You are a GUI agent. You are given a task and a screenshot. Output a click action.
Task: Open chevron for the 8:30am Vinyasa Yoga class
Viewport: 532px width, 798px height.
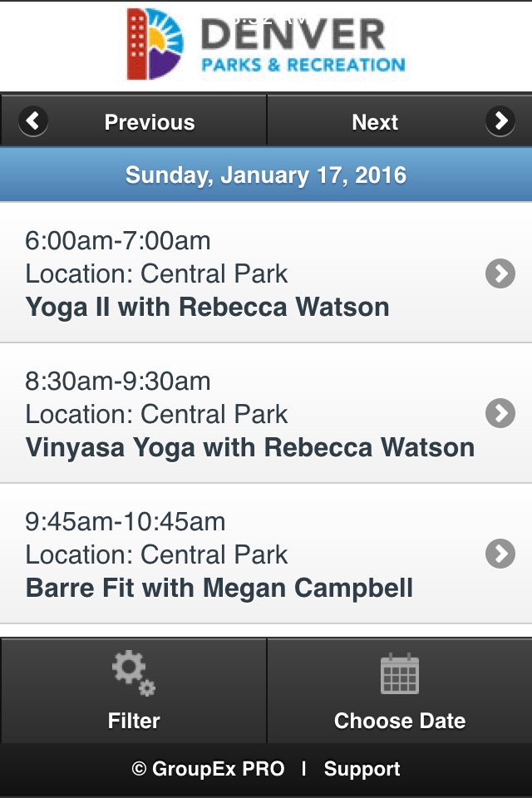(x=500, y=413)
